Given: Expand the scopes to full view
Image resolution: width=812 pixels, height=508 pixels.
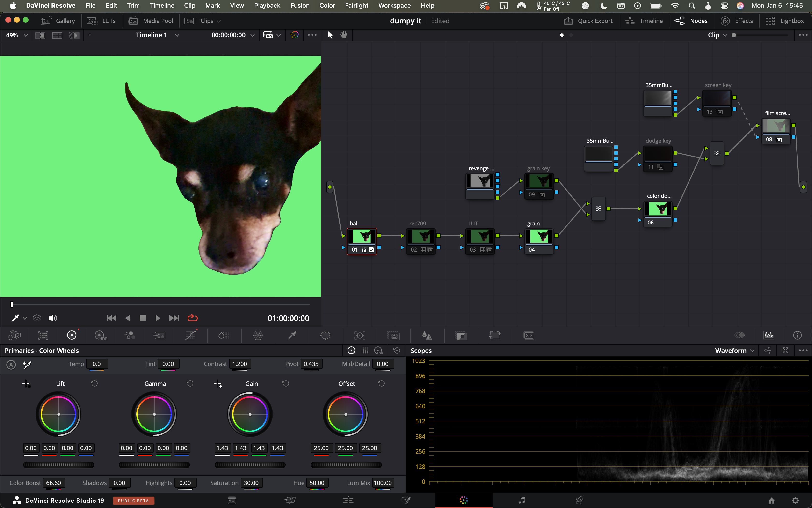Looking at the screenshot, I should [785, 351].
